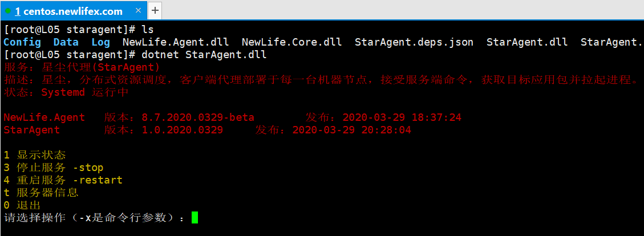Click the dotnet StarAgent.dll command line

[x=204, y=55]
